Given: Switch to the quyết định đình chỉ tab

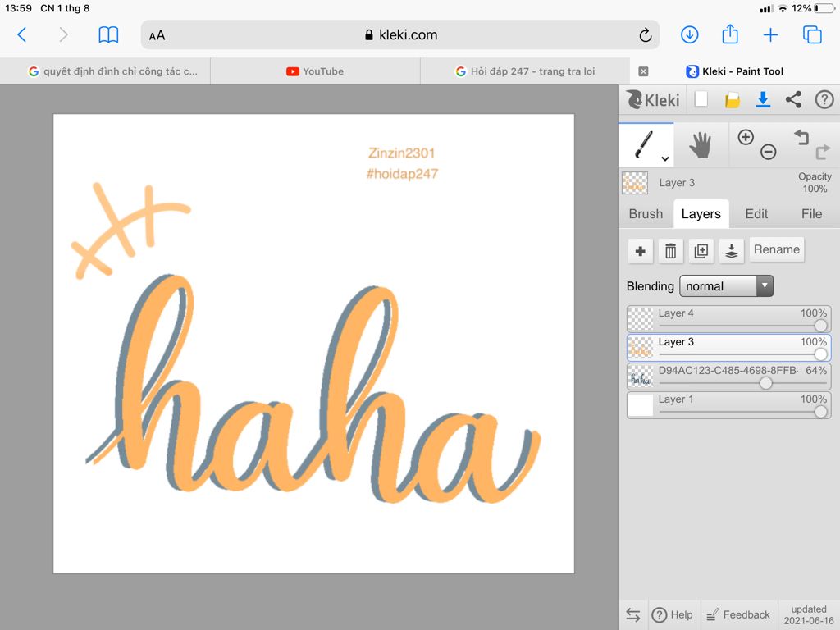Looking at the screenshot, I should [105, 71].
